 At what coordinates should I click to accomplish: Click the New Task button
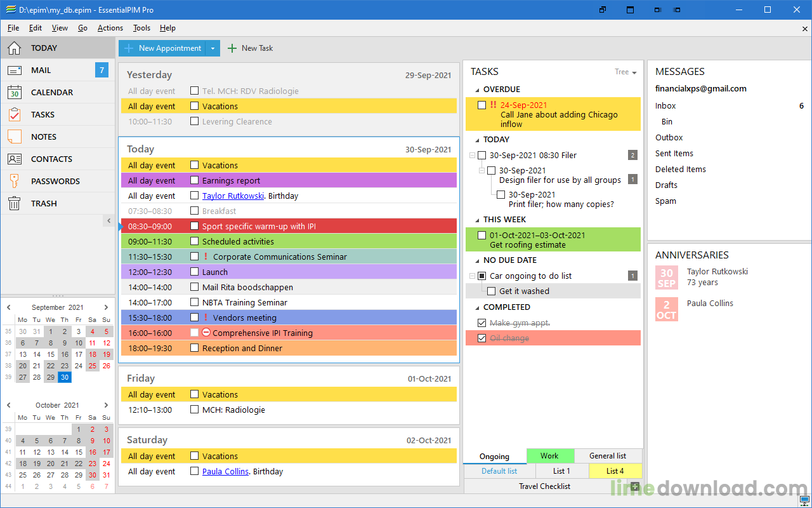250,48
